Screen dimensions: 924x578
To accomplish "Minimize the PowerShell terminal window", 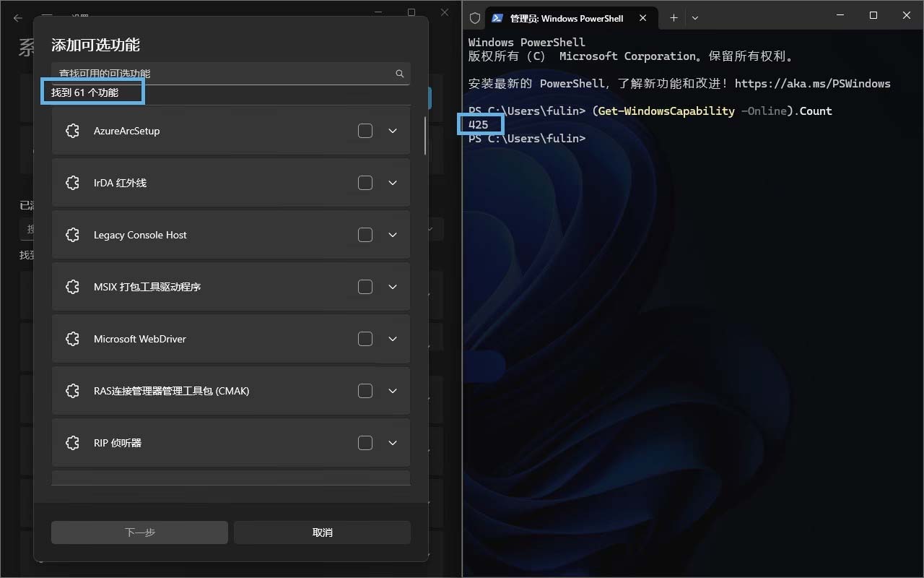I will [x=840, y=15].
